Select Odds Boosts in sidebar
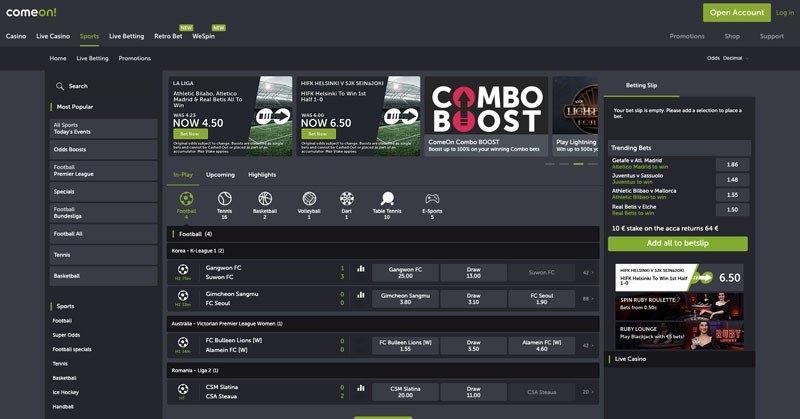800x419 pixels. [103, 150]
